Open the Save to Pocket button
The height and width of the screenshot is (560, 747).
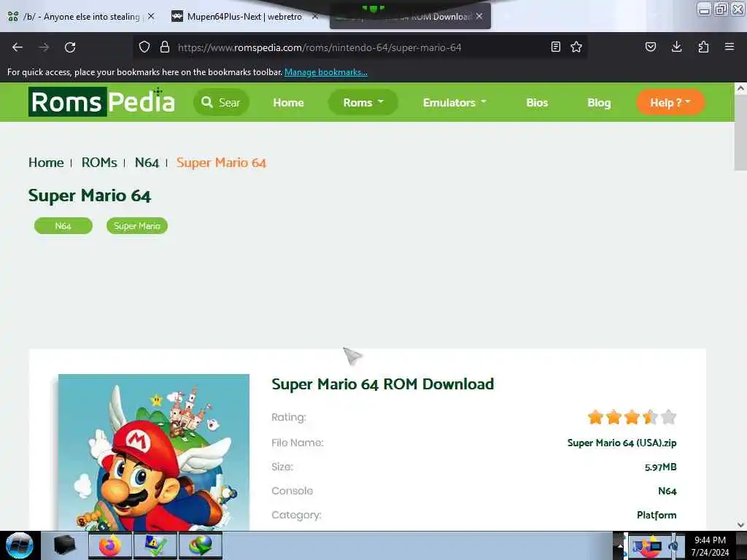(x=651, y=47)
